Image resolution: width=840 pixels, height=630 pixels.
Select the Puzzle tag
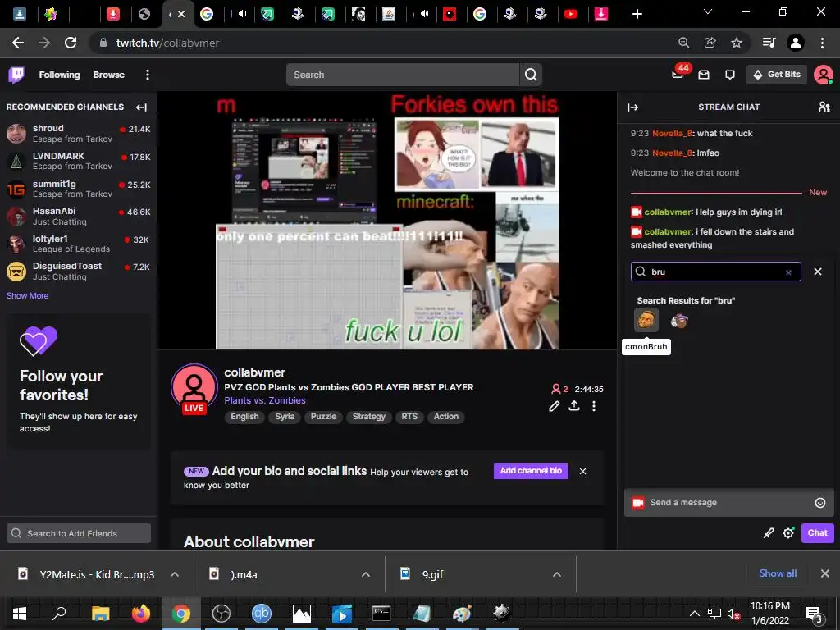coord(323,417)
